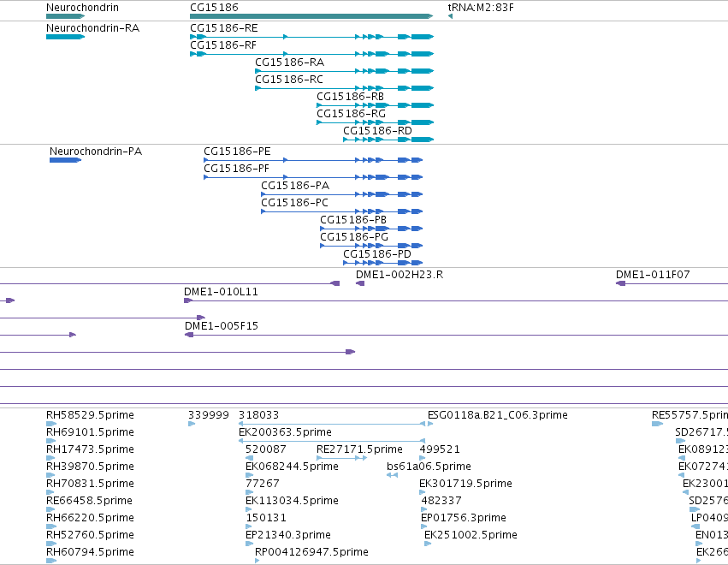
Task: Select the RH60794.5prime EST label
Action: [x=90, y=552]
